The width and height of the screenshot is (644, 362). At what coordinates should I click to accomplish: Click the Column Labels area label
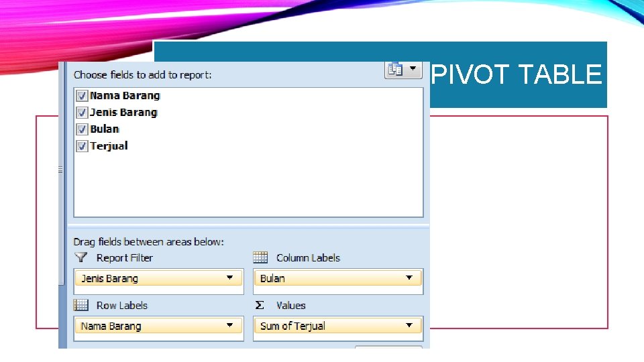[x=308, y=257]
